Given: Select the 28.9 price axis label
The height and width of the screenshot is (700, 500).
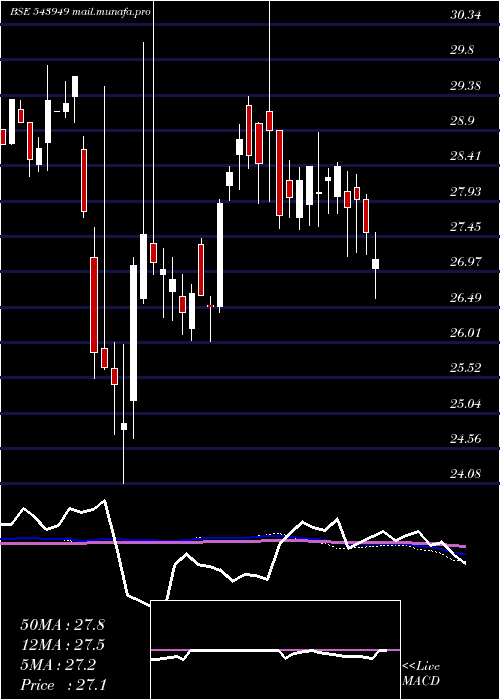Looking at the screenshot, I should (462, 121).
